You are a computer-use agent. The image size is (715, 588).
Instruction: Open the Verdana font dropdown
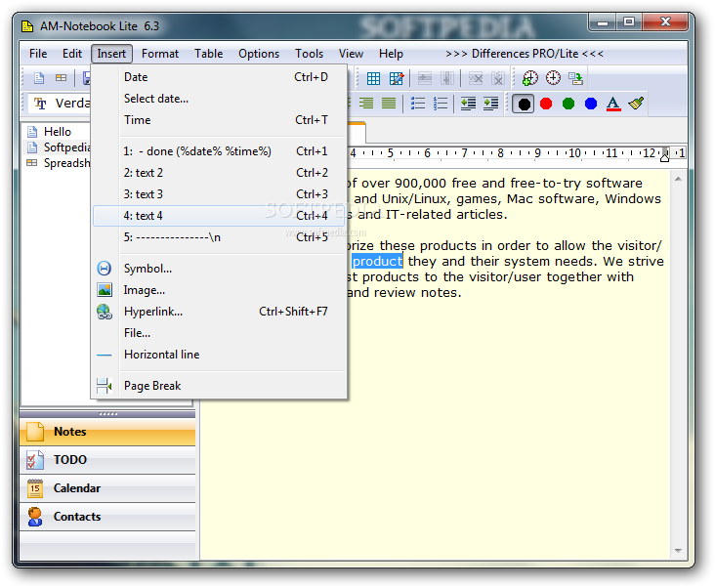click(x=60, y=104)
